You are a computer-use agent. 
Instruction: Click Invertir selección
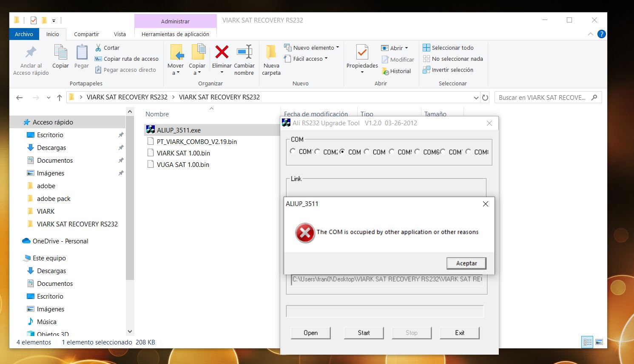click(x=448, y=70)
